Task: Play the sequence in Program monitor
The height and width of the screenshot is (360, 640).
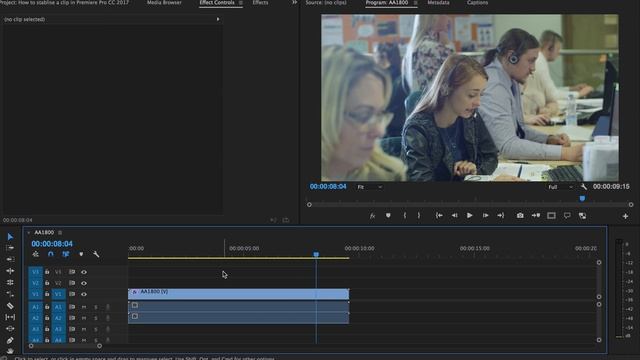Action: [x=470, y=216]
